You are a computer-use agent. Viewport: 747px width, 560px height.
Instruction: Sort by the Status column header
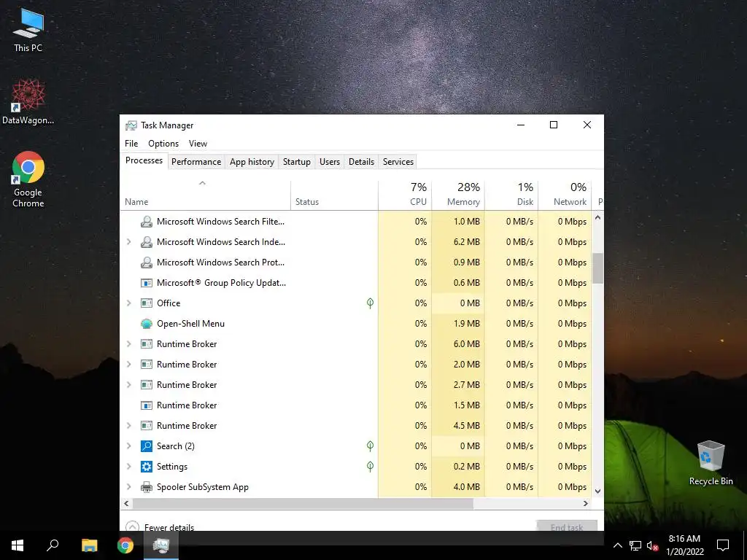(334, 195)
